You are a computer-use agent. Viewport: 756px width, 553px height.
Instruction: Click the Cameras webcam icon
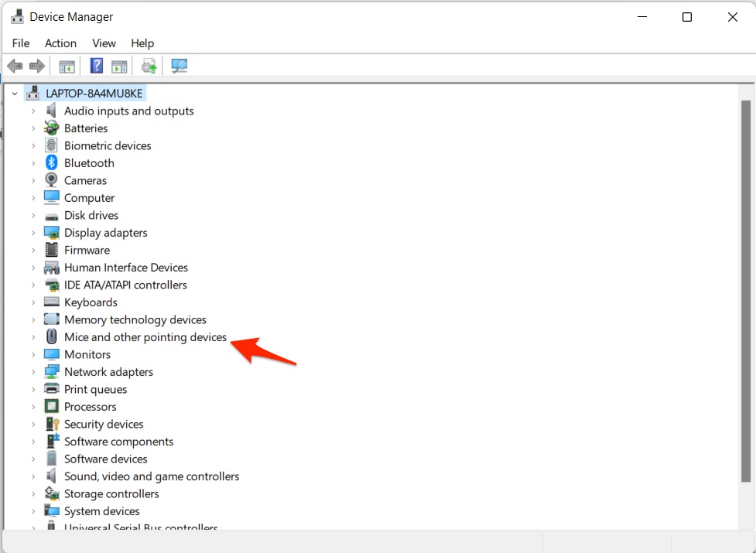coord(52,180)
